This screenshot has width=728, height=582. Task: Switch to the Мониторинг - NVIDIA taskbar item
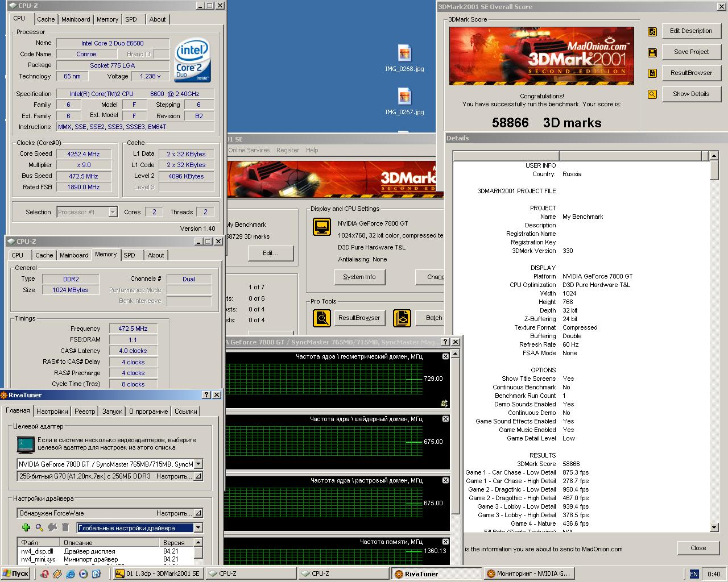point(529,574)
